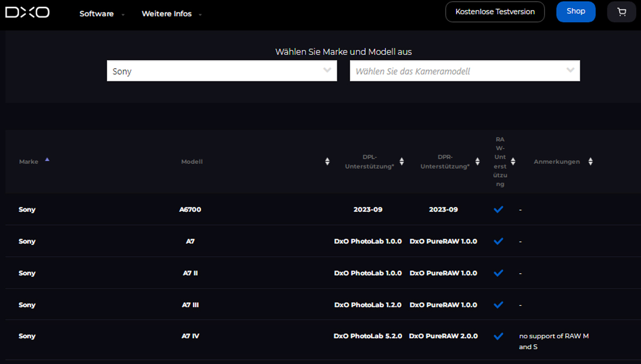Sort by Marke column arrow
The image size is (641, 364).
[x=47, y=160]
